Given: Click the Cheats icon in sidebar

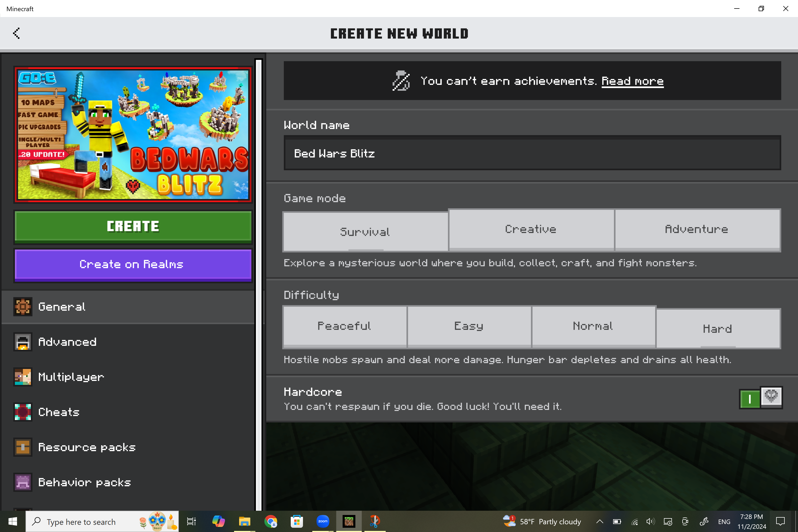Looking at the screenshot, I should pyautogui.click(x=23, y=412).
